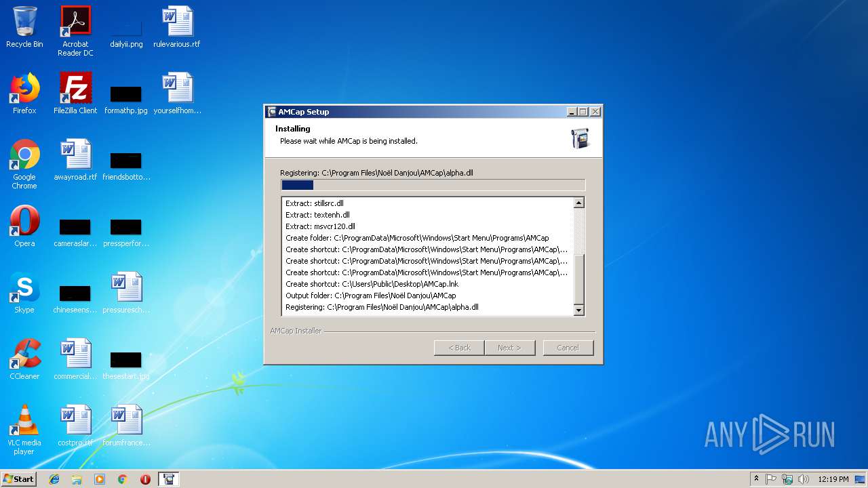868x488 pixels.
Task: Click the AMCap camcorder icon in installer header
Action: coord(580,138)
